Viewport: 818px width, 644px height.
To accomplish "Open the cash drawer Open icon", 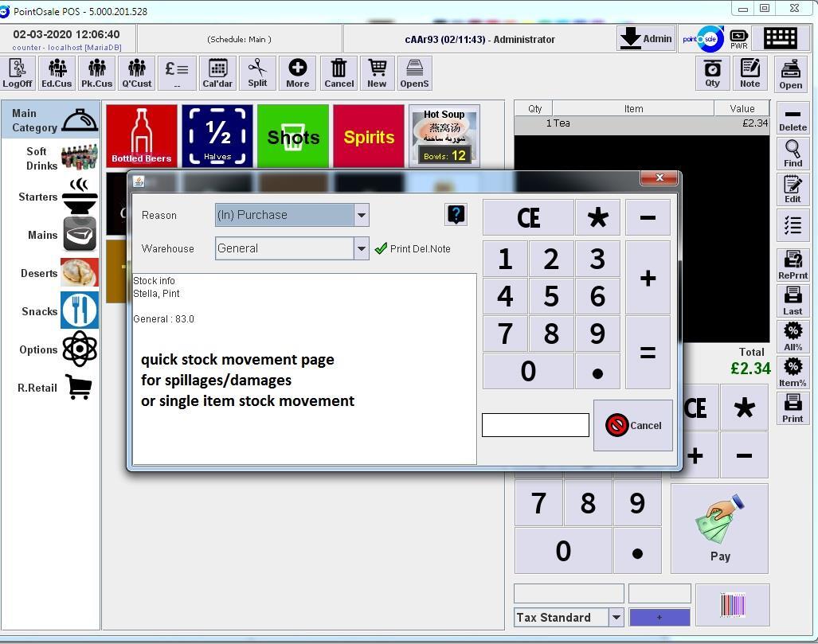I will (x=791, y=75).
